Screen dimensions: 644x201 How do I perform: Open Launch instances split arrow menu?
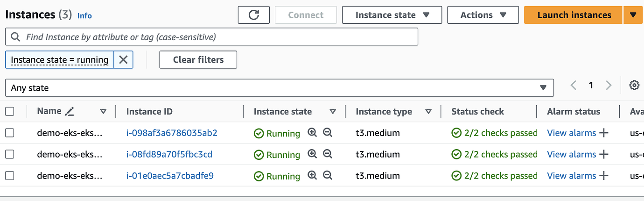tap(633, 15)
